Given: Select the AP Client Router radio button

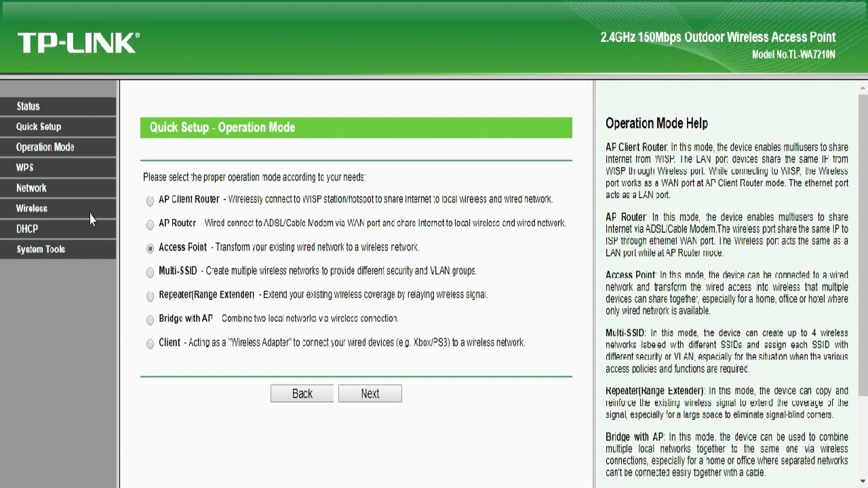Looking at the screenshot, I should (x=150, y=201).
